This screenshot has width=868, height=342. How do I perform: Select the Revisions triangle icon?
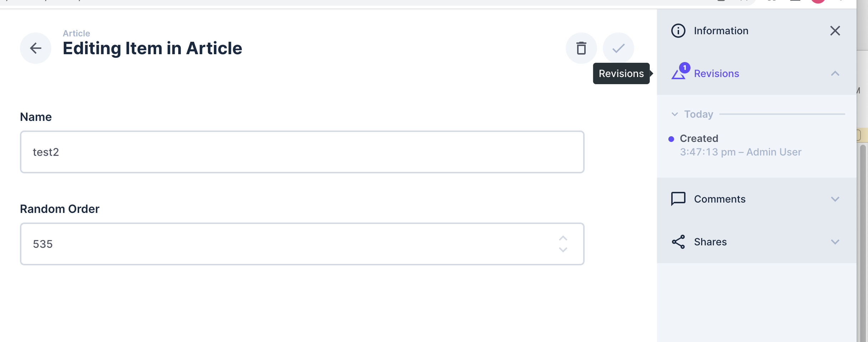(x=678, y=75)
